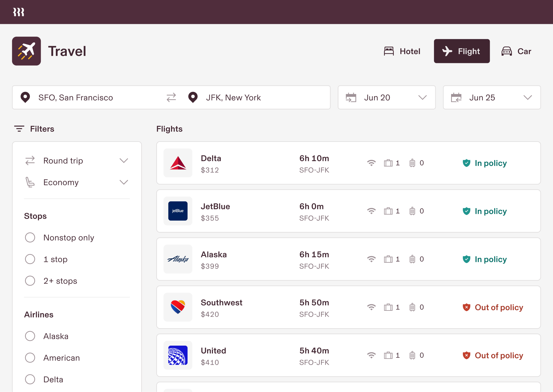Switch to the Hotel tab
Screen dimensions: 553x392
coord(402,51)
